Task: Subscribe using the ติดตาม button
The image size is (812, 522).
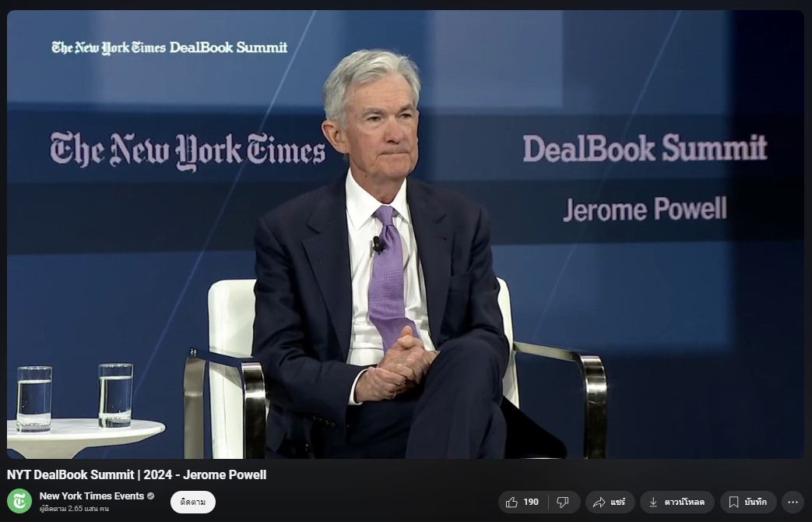Action: [192, 502]
